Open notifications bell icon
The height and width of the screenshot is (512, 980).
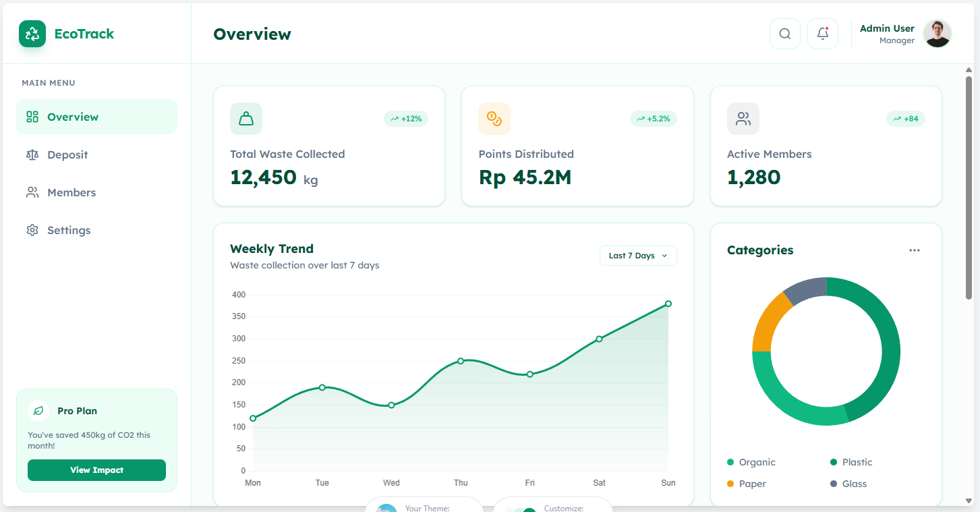pyautogui.click(x=822, y=34)
